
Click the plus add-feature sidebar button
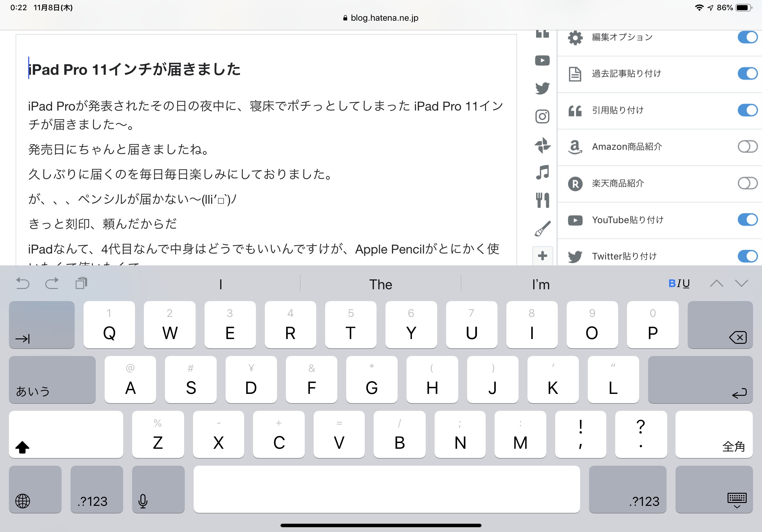coord(542,256)
